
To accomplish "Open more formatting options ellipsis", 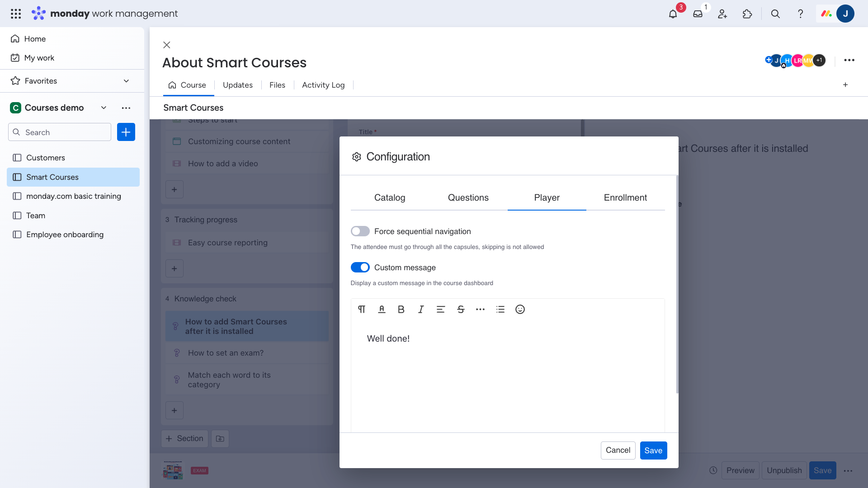I will click(x=480, y=310).
